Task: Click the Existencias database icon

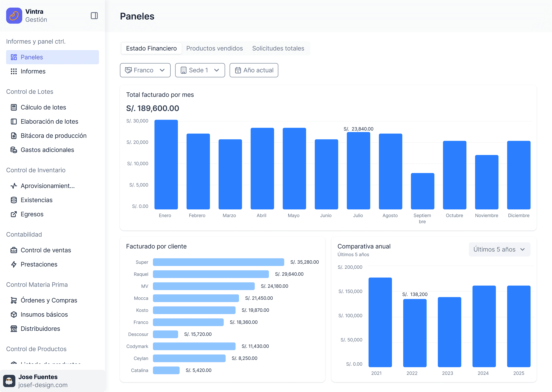Action: (x=14, y=200)
